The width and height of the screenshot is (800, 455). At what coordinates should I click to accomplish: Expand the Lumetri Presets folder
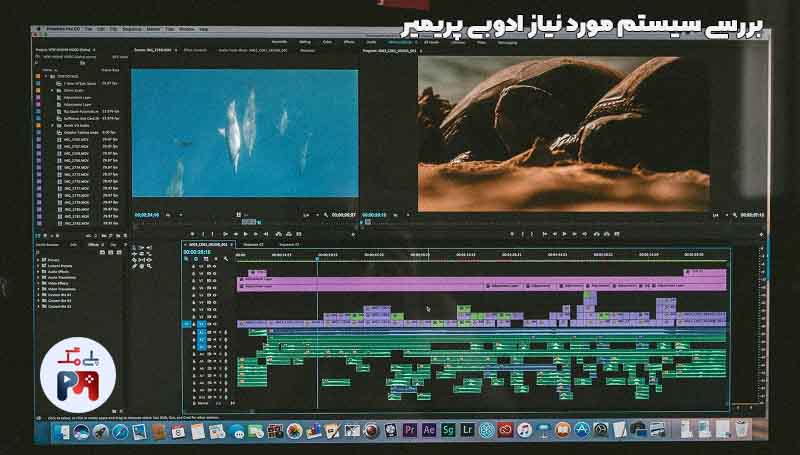38,266
